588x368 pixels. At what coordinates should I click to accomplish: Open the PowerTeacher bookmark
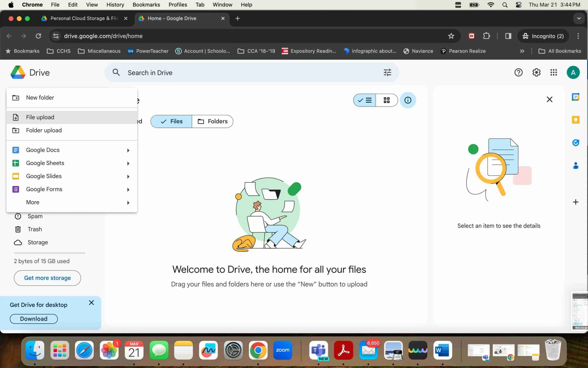[148, 51]
